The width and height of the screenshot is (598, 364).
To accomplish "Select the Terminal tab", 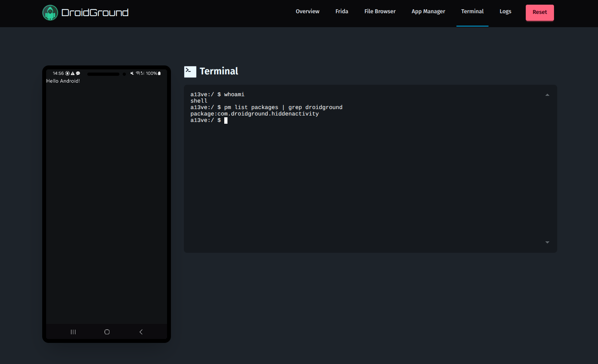I will (472, 11).
